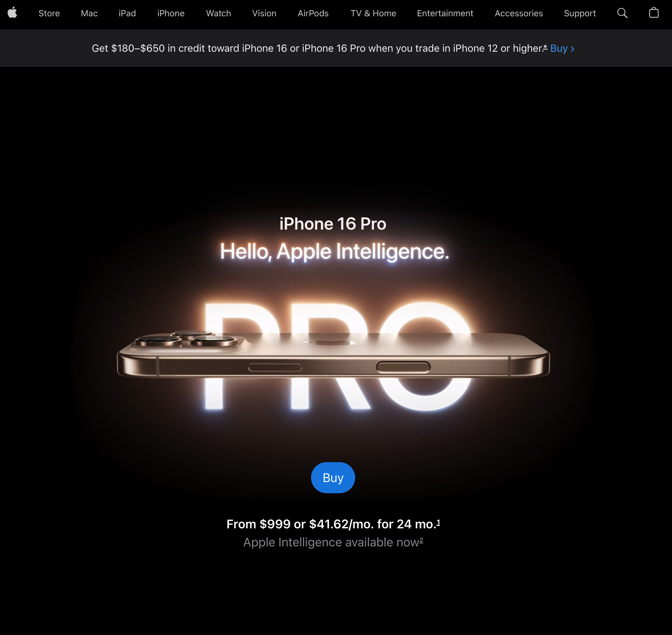Open the Search magnifier icon
Image resolution: width=672 pixels, height=635 pixels.
click(x=622, y=13)
